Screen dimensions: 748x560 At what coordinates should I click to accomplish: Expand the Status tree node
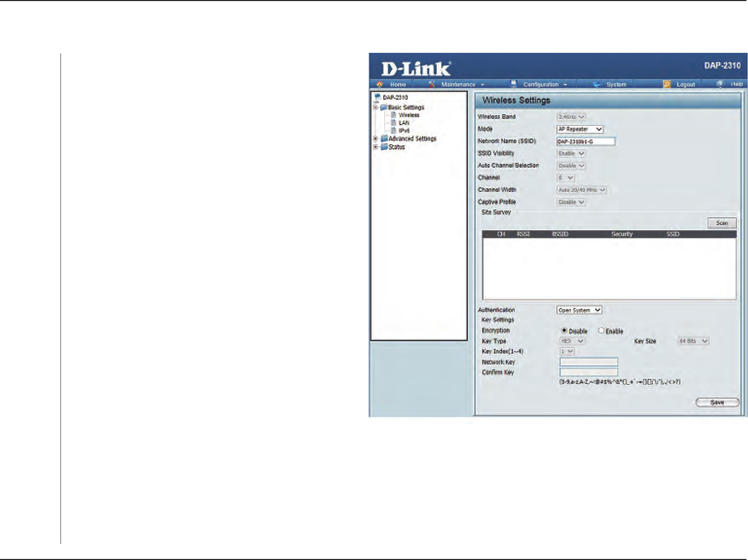[375, 147]
